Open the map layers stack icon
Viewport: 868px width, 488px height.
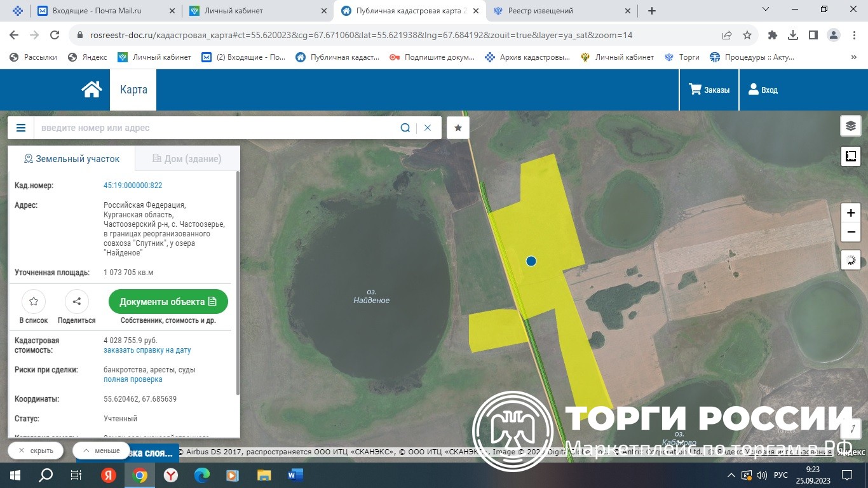click(851, 126)
